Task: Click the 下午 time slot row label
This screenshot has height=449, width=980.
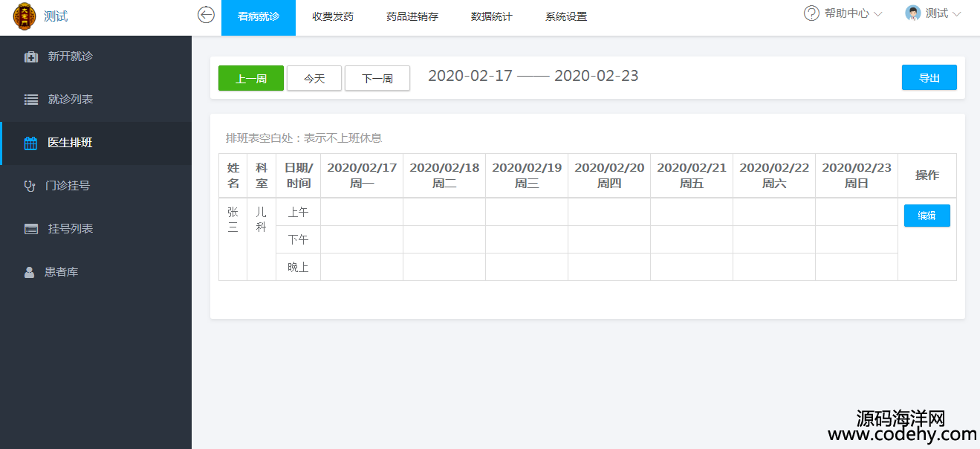Action: [299, 239]
